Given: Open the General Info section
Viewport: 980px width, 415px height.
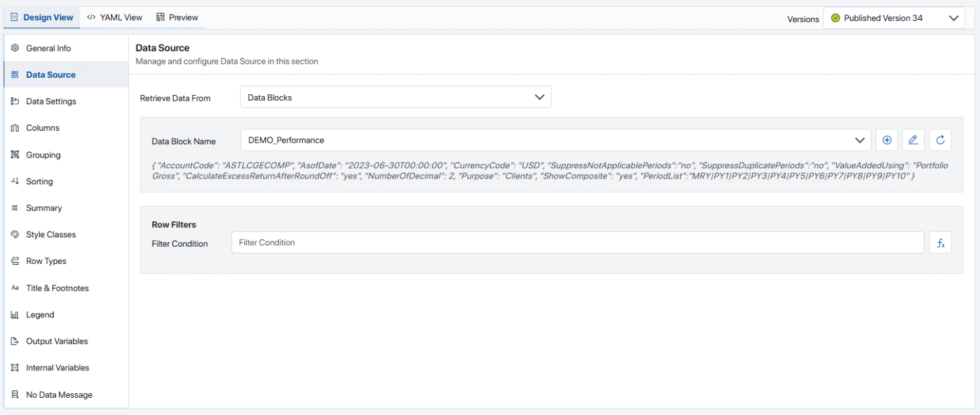Looking at the screenshot, I should (66, 48).
